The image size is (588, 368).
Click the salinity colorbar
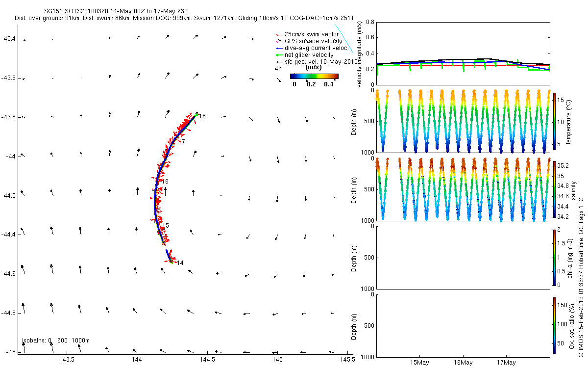[x=554, y=189]
